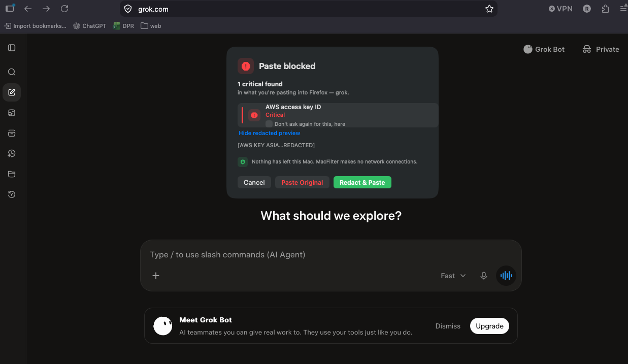Click the MacFilter green shield icon

pos(243,162)
